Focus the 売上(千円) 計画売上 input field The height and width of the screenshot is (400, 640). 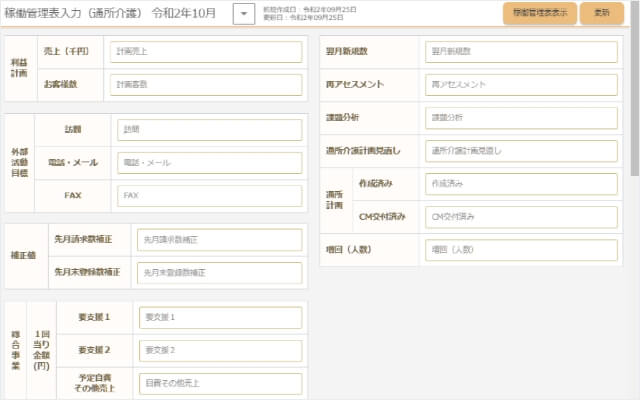206,52
